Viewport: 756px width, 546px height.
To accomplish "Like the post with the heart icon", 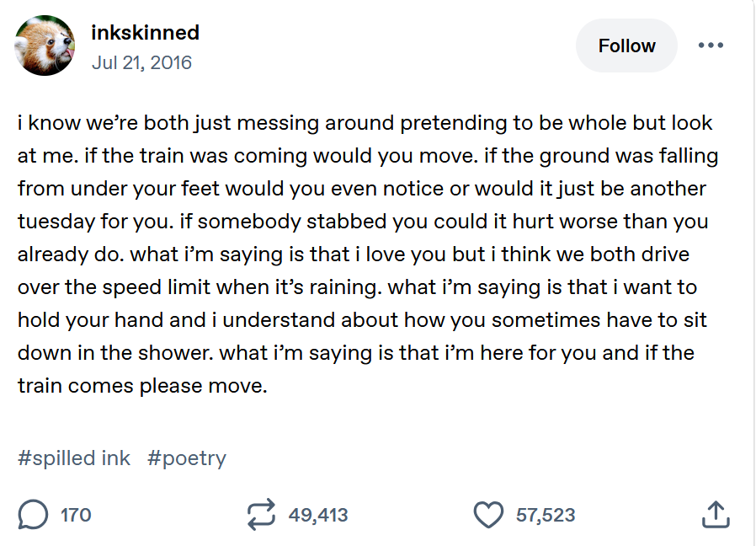I will [x=488, y=515].
